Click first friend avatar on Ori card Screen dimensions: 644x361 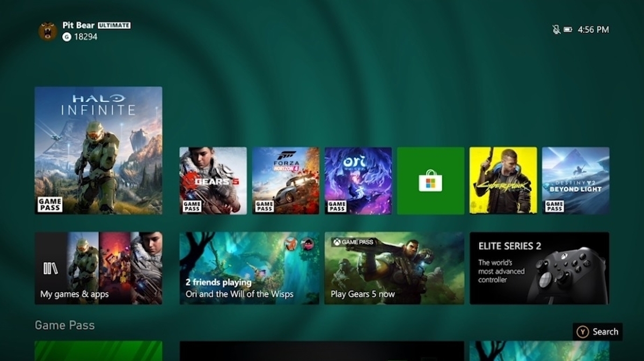pyautogui.click(x=291, y=243)
